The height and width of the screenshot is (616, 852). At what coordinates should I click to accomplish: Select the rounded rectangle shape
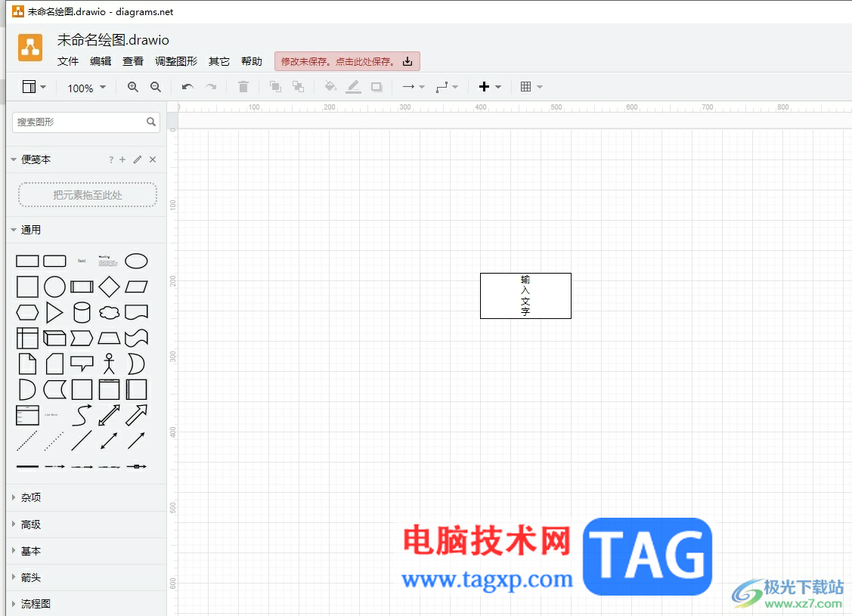54,262
